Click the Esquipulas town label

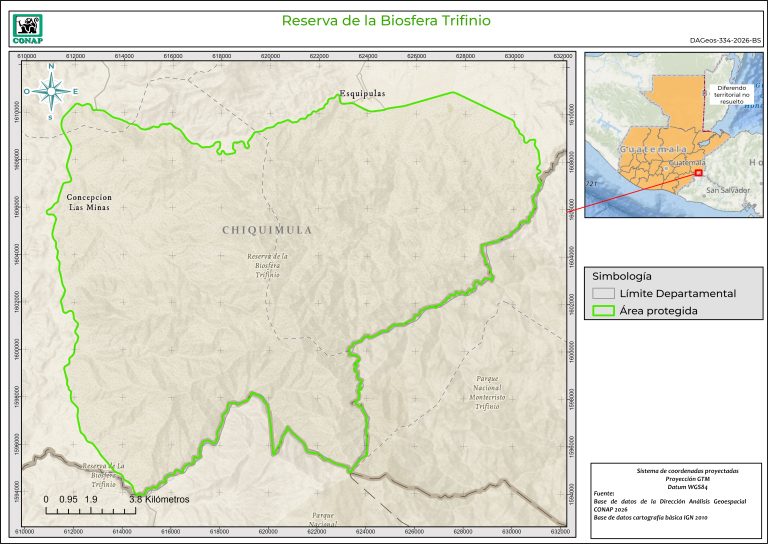coord(361,94)
